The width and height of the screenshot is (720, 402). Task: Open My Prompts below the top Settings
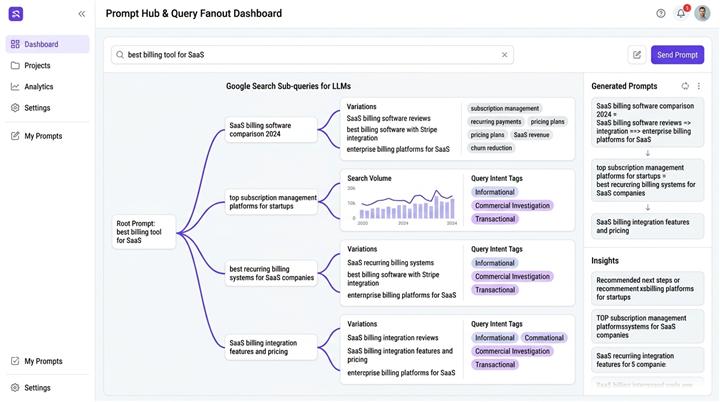click(x=47, y=136)
